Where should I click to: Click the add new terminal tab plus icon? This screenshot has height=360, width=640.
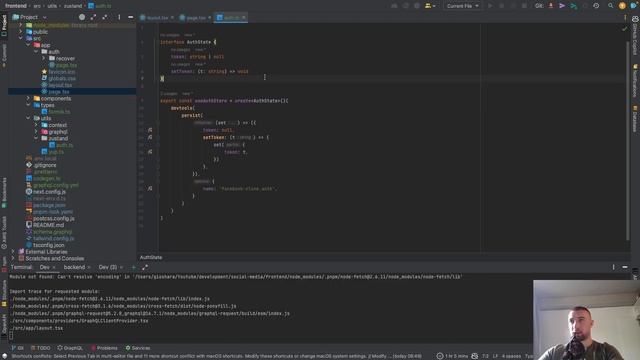coord(133,267)
